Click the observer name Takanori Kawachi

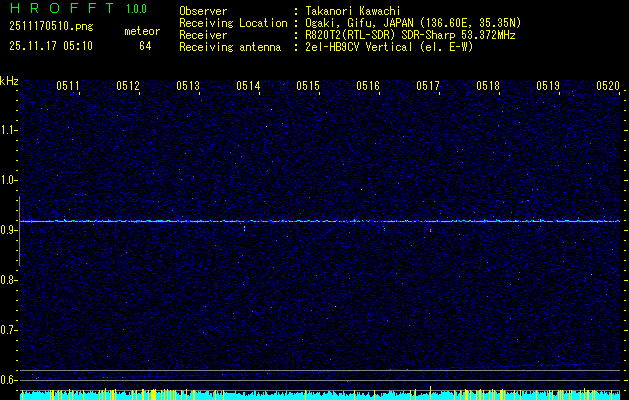click(x=353, y=11)
